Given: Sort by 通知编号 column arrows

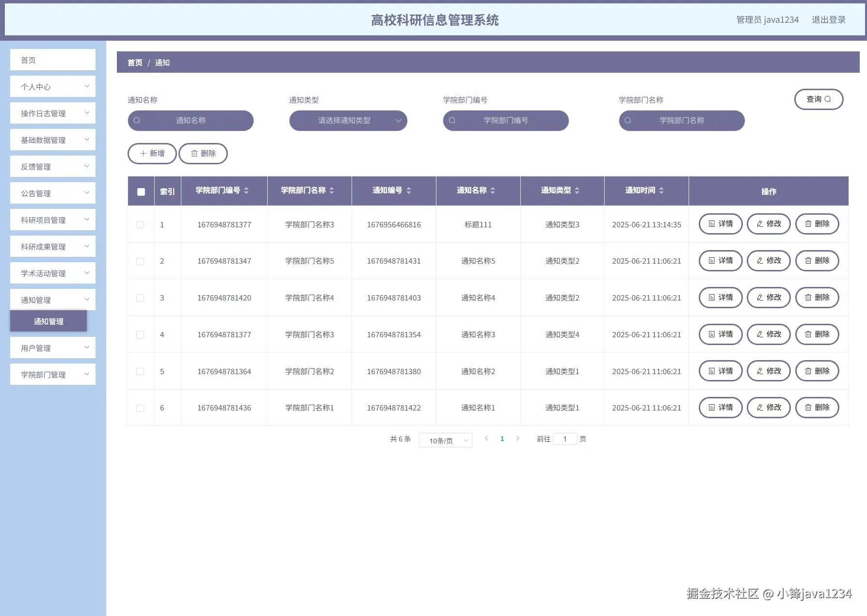Looking at the screenshot, I should tap(409, 190).
